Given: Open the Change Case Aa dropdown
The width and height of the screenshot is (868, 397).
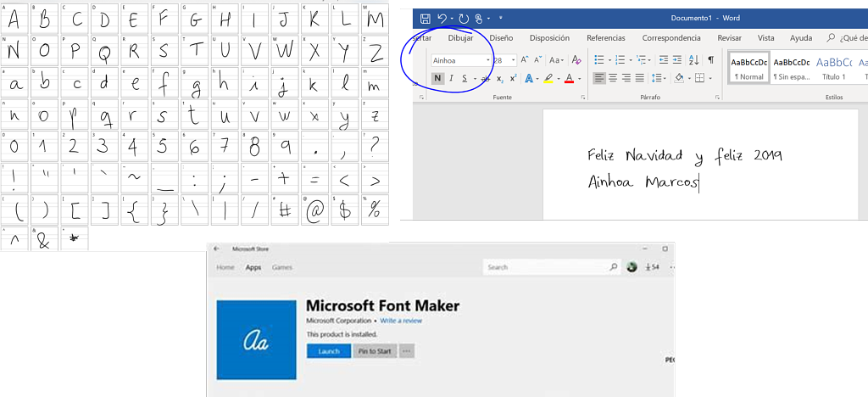Looking at the screenshot, I should point(556,59).
